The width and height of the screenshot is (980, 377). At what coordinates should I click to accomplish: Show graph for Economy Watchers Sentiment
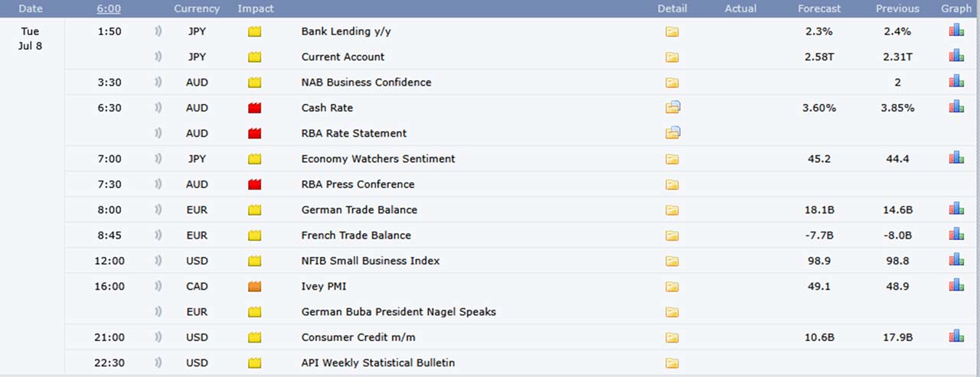(x=956, y=158)
